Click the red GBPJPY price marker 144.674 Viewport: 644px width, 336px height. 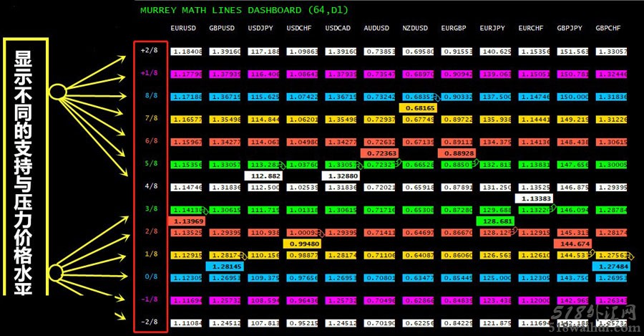tap(573, 244)
